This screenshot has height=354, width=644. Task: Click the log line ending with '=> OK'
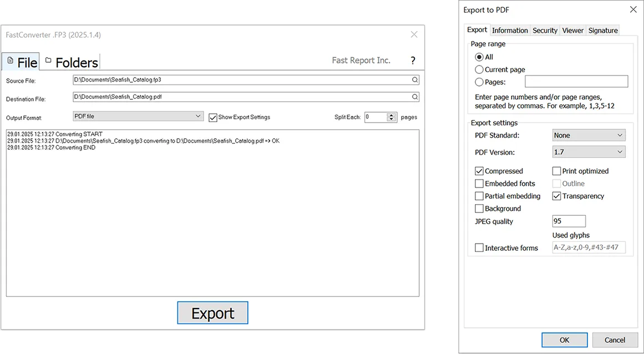pos(143,141)
